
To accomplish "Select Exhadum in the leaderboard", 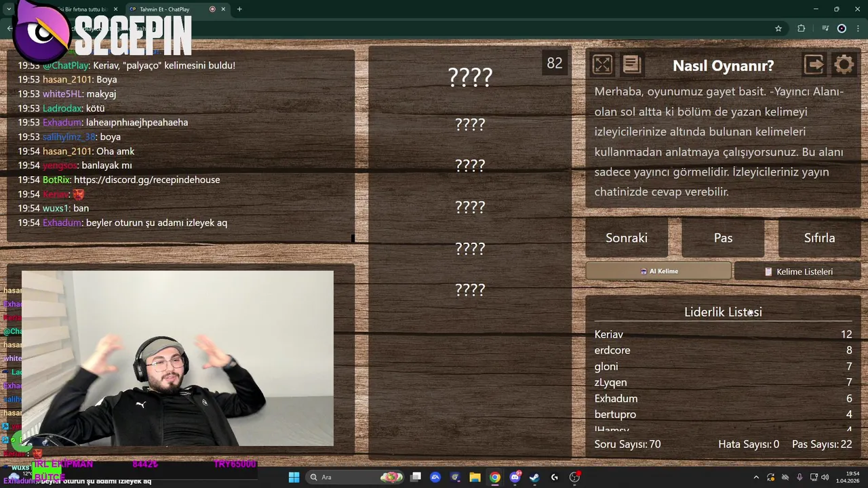I will click(x=723, y=399).
